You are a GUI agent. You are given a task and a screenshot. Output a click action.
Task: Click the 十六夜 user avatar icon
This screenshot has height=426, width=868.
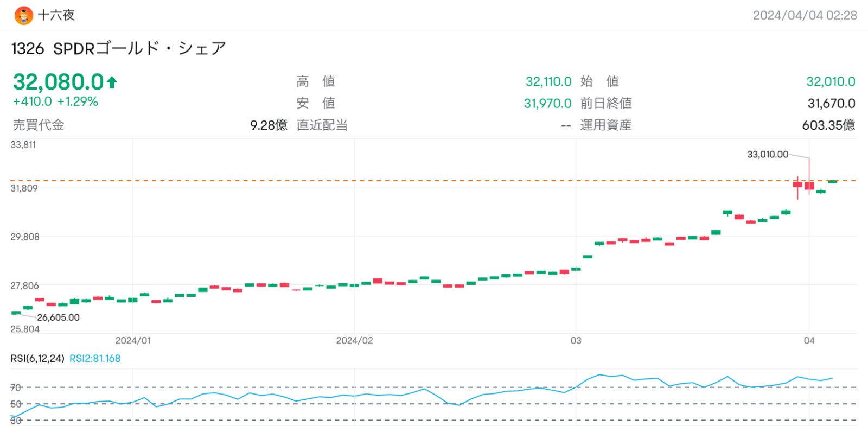24,16
